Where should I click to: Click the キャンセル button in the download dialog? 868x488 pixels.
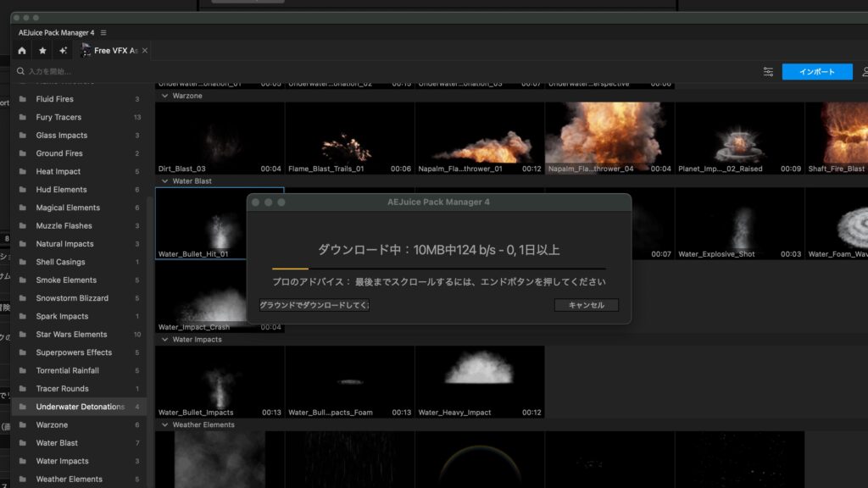coord(587,305)
